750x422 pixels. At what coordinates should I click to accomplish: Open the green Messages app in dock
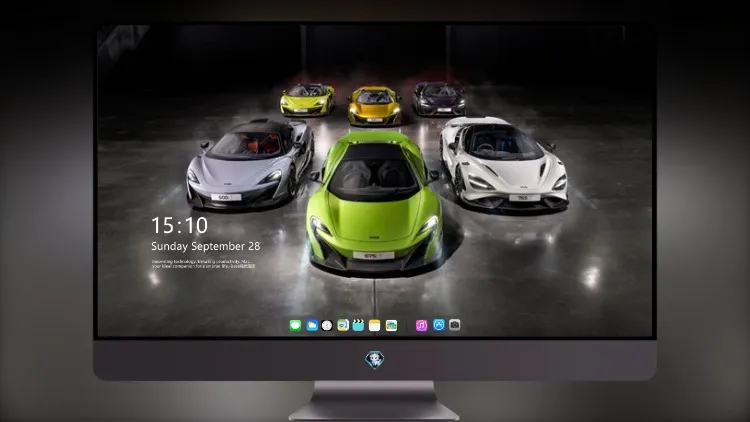295,325
